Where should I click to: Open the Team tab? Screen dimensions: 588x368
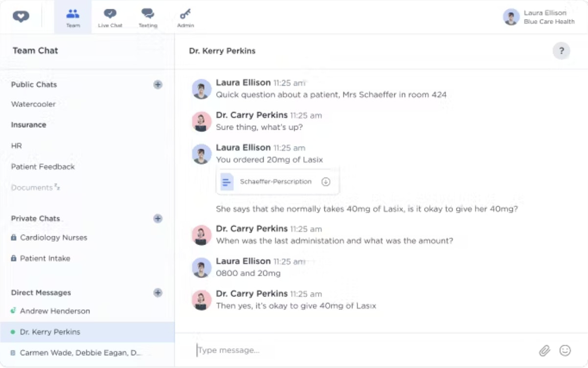click(73, 18)
